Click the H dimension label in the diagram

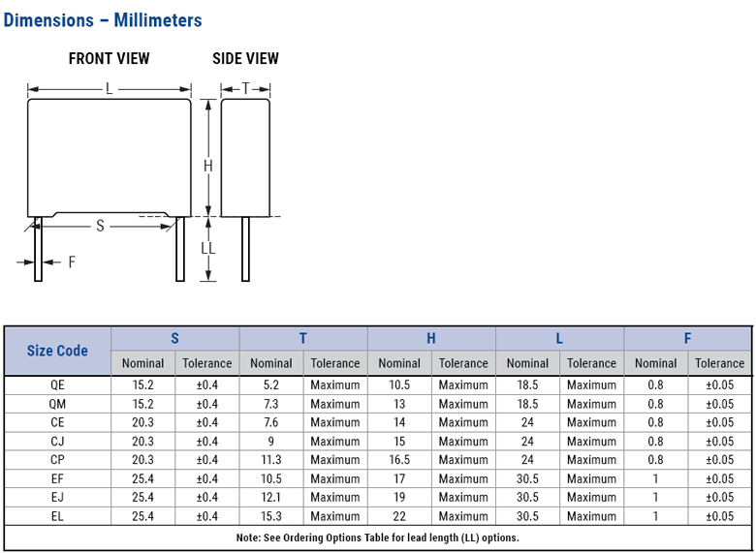click(207, 166)
